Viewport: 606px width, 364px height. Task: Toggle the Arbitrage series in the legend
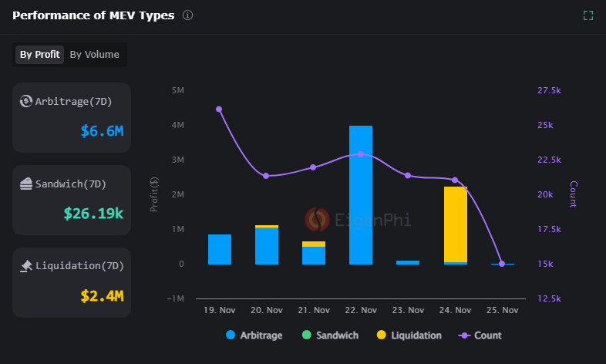point(254,335)
